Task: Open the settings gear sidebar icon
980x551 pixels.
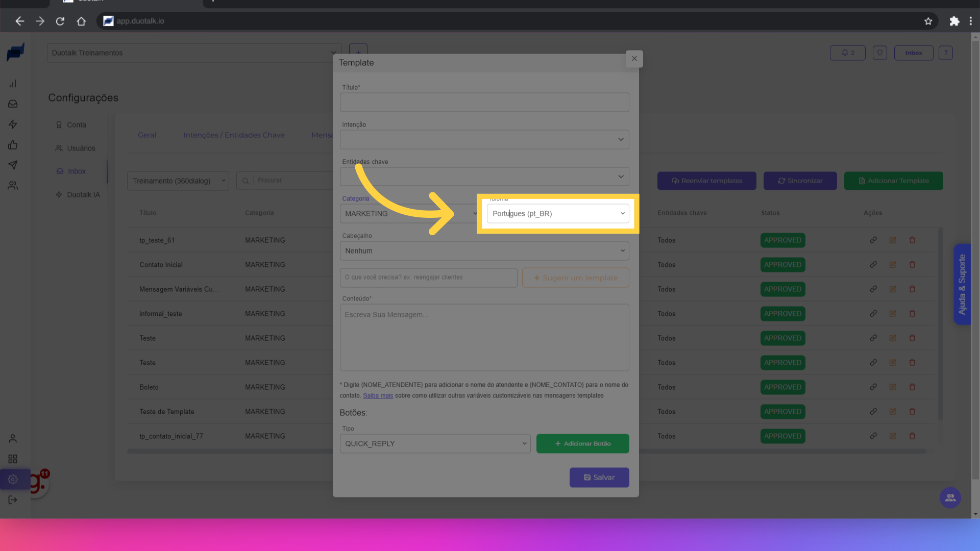Action: click(x=13, y=480)
